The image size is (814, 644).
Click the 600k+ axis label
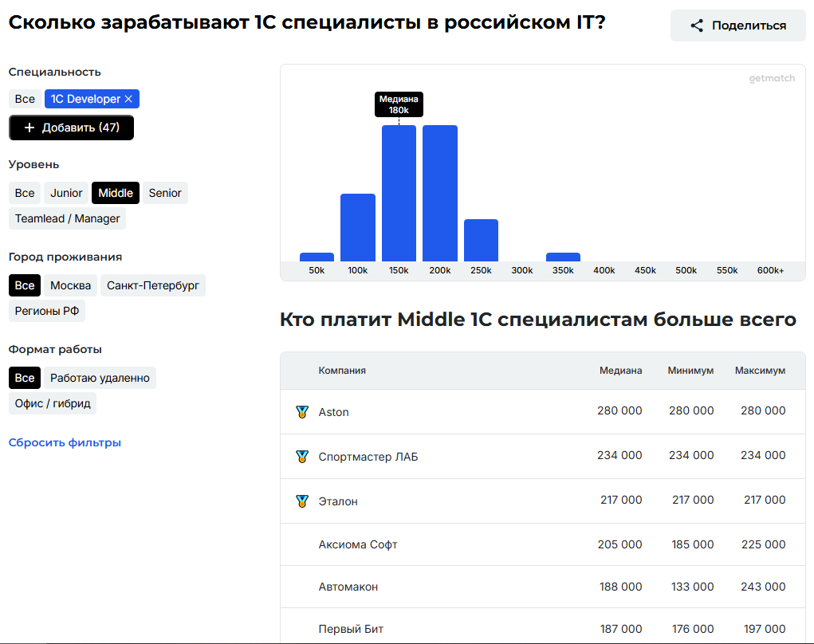pos(770,270)
